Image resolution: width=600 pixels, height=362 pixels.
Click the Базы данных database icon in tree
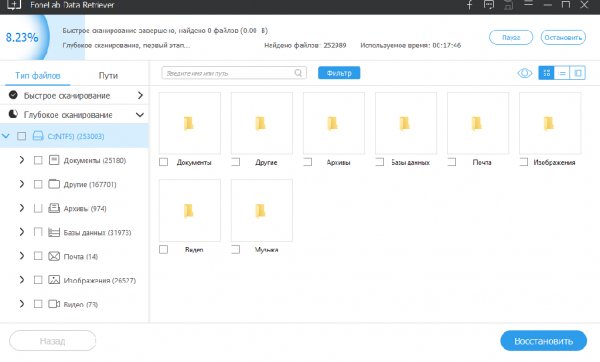pos(54,232)
